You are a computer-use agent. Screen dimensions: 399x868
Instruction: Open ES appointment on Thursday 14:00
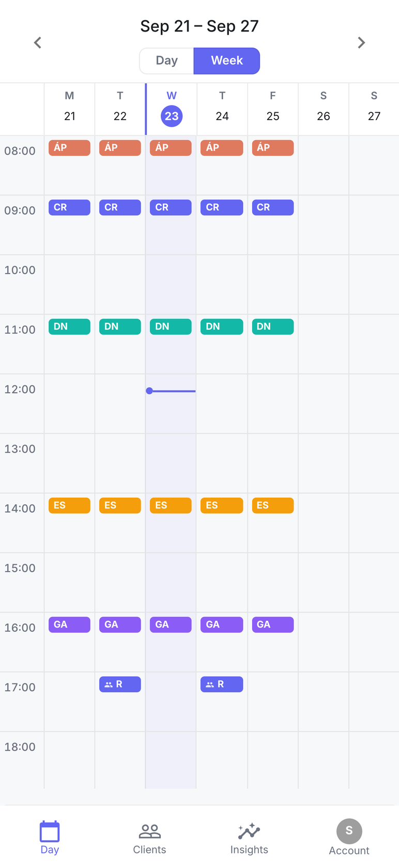222,505
